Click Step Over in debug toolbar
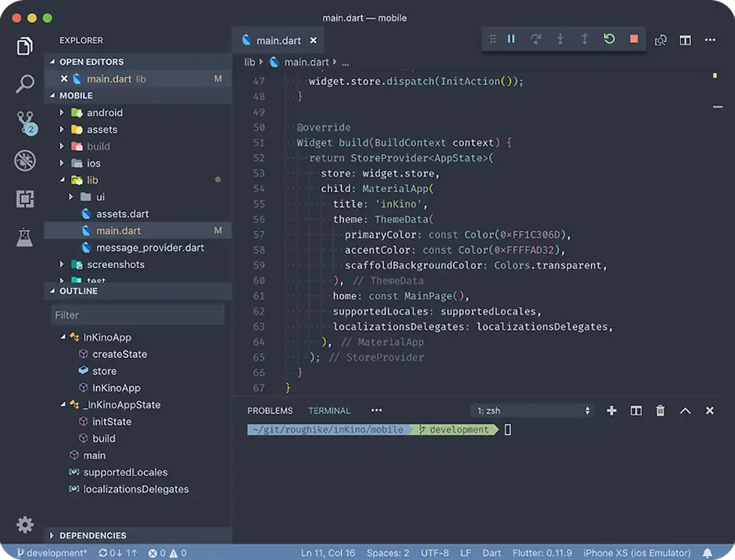The image size is (735, 560). (x=536, y=39)
